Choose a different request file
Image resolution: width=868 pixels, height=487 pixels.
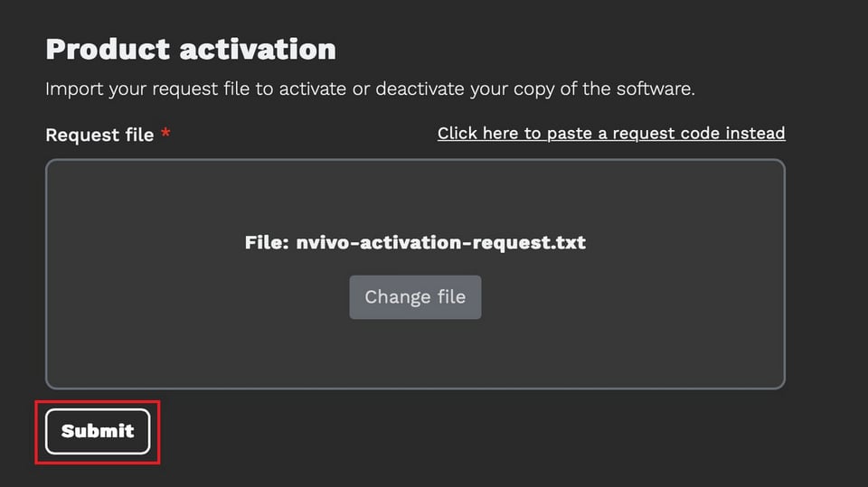[415, 297]
